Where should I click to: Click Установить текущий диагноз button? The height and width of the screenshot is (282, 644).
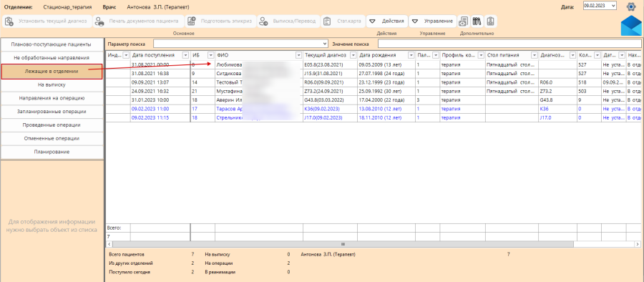(x=47, y=21)
